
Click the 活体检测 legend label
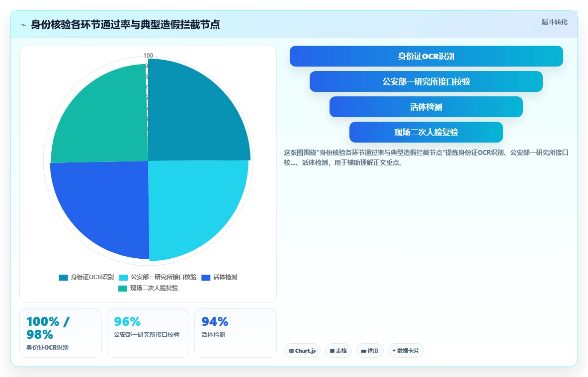[x=225, y=277]
